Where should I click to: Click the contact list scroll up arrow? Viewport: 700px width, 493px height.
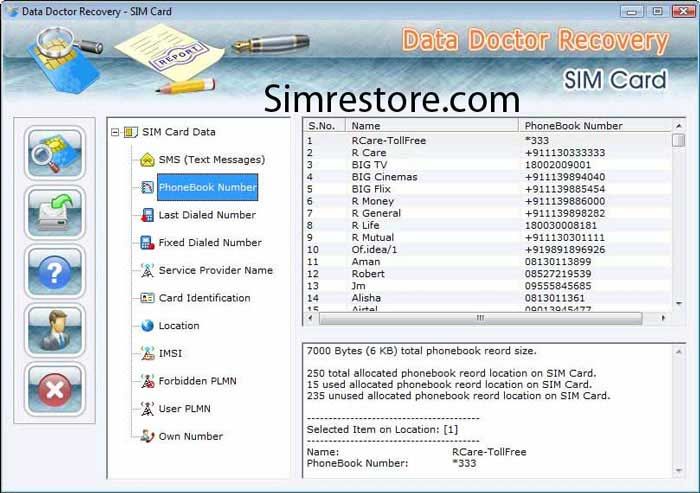[679, 126]
